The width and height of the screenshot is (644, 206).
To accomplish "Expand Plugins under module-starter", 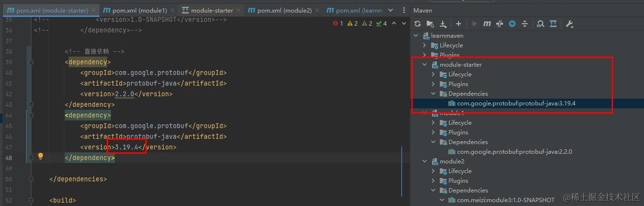I will (434, 84).
